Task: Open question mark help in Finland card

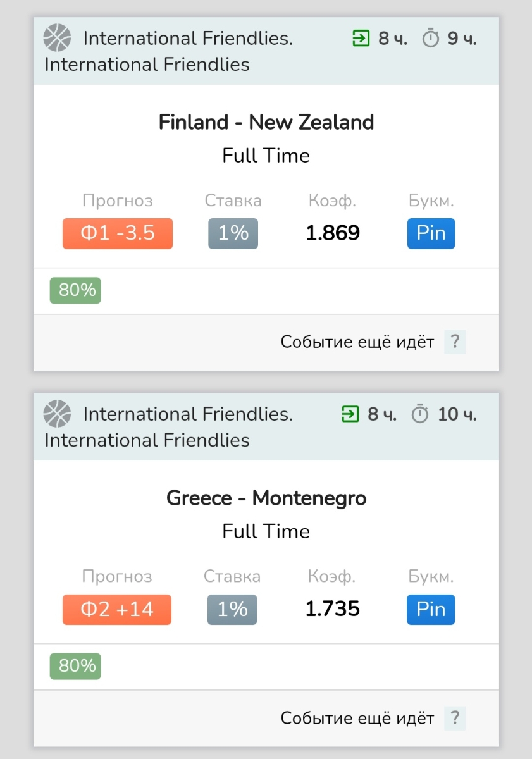Action: coord(455,342)
